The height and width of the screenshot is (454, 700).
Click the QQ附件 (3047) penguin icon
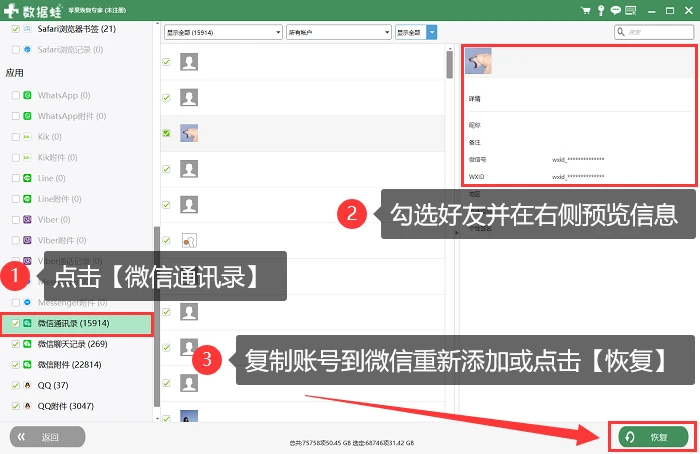pyautogui.click(x=27, y=406)
